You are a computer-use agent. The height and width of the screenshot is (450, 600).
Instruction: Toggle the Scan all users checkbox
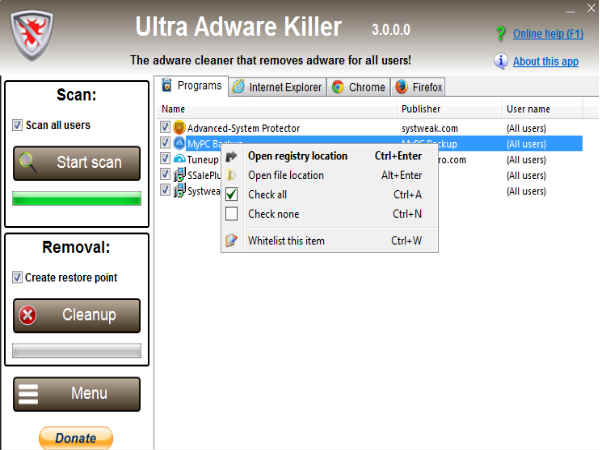pos(17,125)
